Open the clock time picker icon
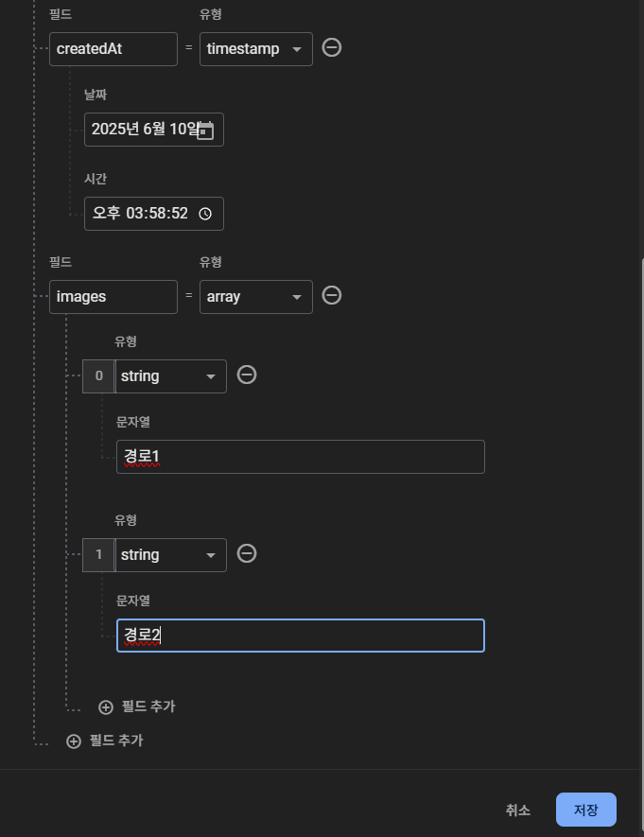Image resolution: width=644 pixels, height=837 pixels. 205,214
